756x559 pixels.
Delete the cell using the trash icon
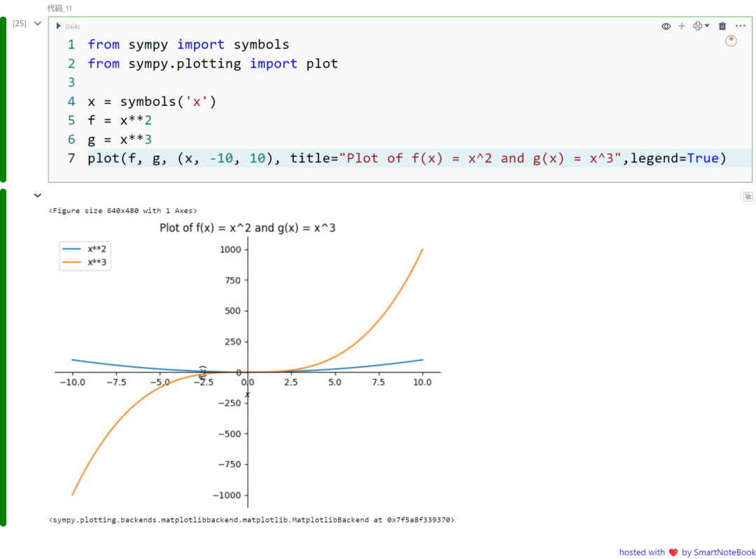722,26
